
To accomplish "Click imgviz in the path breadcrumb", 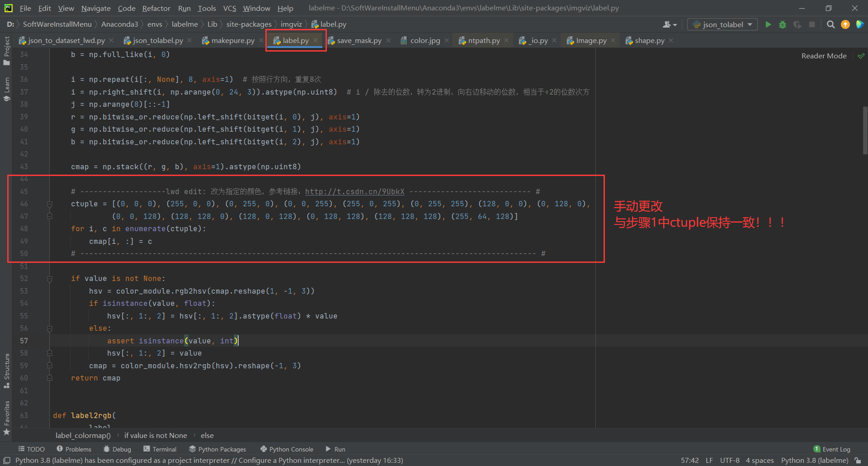I will pyautogui.click(x=291, y=24).
